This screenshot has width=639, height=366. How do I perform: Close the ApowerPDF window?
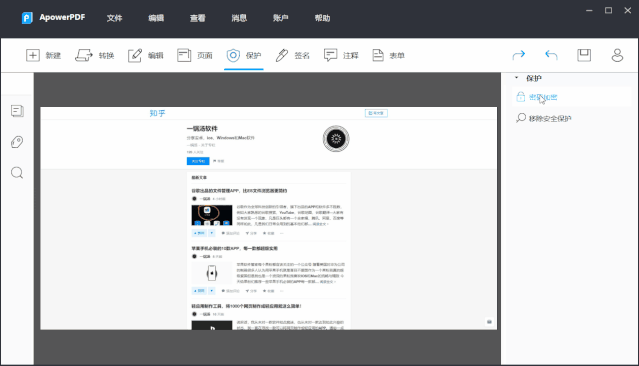[628, 11]
